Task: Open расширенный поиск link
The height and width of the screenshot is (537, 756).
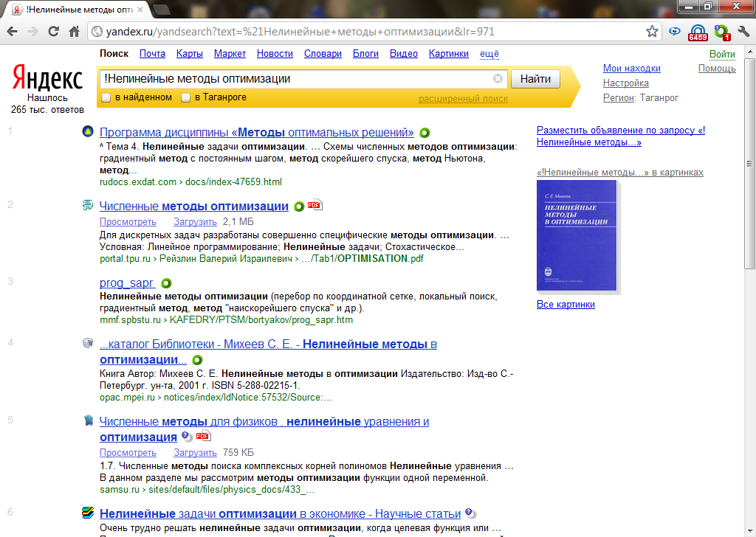Action: (x=464, y=99)
